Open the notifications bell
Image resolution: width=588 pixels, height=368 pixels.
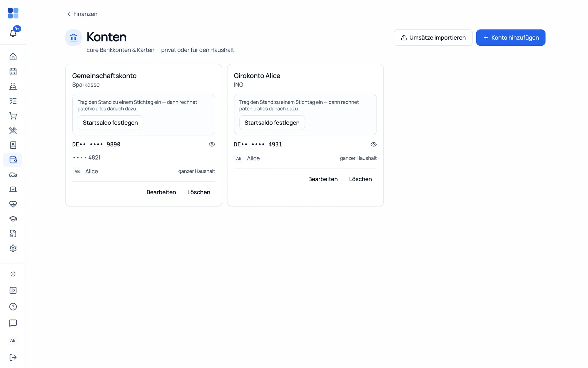pos(13,33)
